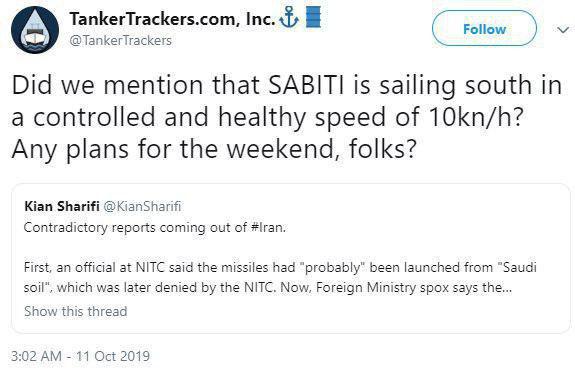Click the @TankerTrackers handle
This screenshot has width=575, height=374.
pyautogui.click(x=120, y=40)
